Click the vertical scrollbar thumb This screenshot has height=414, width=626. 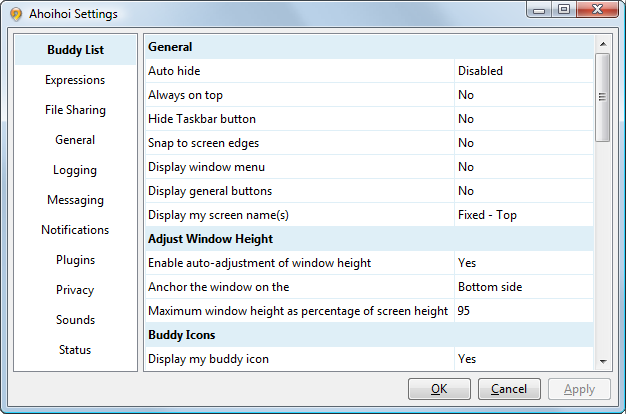coord(603,97)
